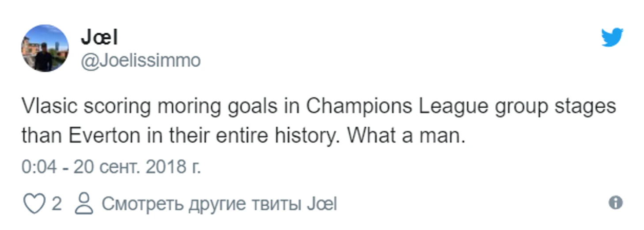644x230 pixels.
Task: Open the info icon on the tweet
Action: pos(615,203)
